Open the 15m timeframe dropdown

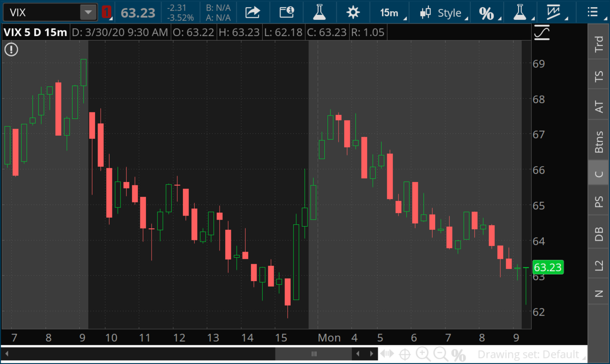(x=390, y=13)
